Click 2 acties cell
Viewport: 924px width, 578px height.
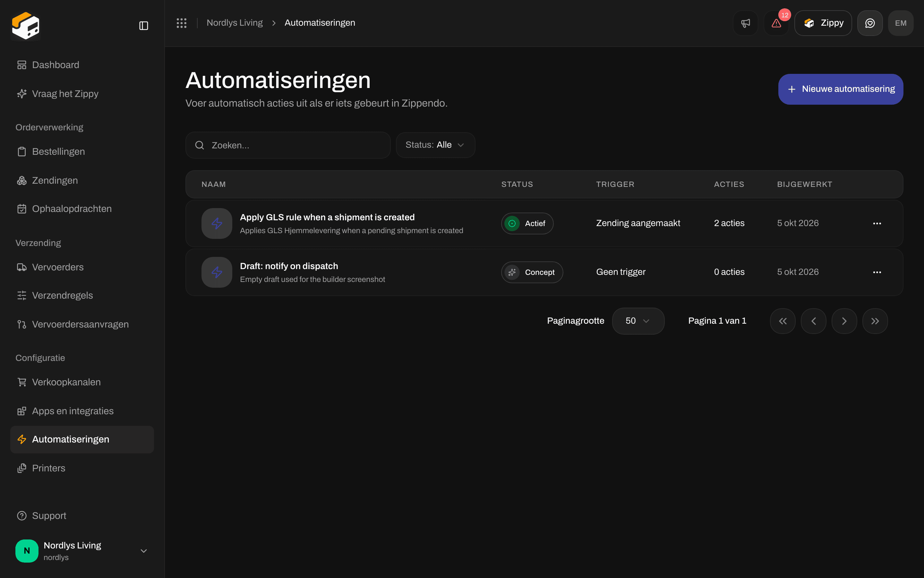click(x=729, y=223)
